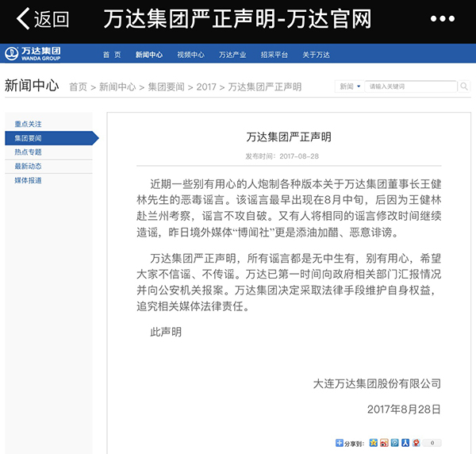Viewport: 476px width, 454px height.
Task: Click the search magnifier icon
Action: point(463,86)
